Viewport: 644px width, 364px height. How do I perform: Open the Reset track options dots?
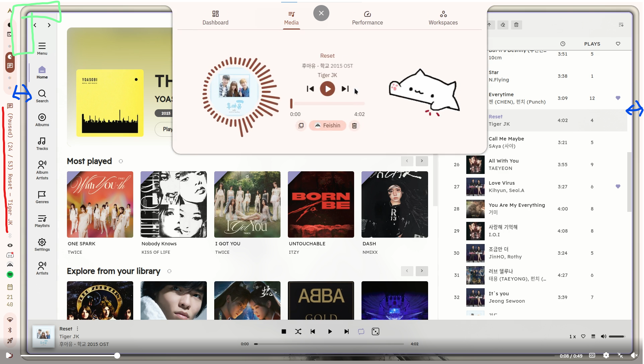[77, 329]
